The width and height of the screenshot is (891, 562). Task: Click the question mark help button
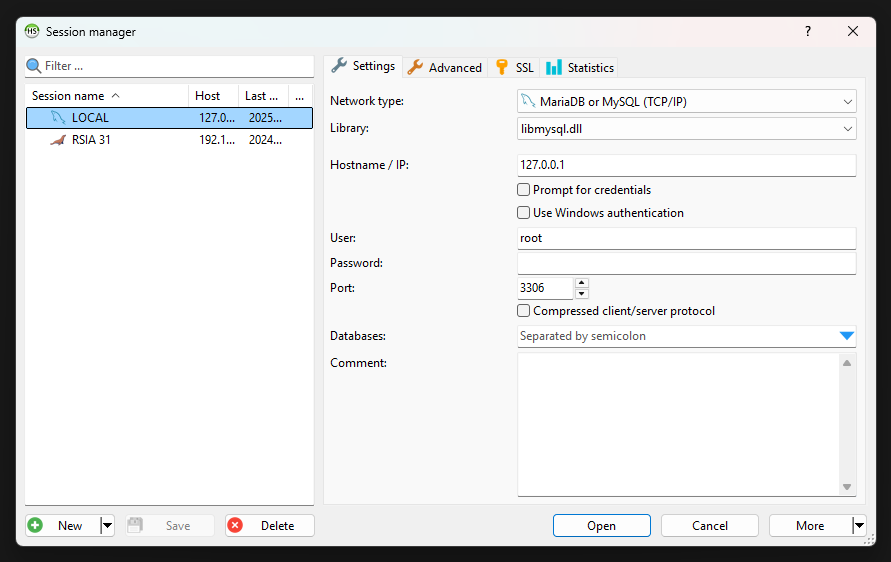click(807, 31)
